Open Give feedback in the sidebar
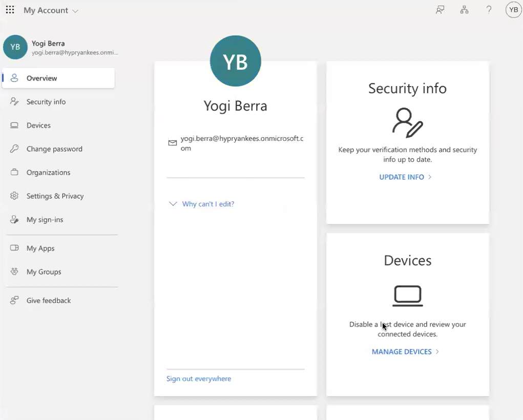 49,301
